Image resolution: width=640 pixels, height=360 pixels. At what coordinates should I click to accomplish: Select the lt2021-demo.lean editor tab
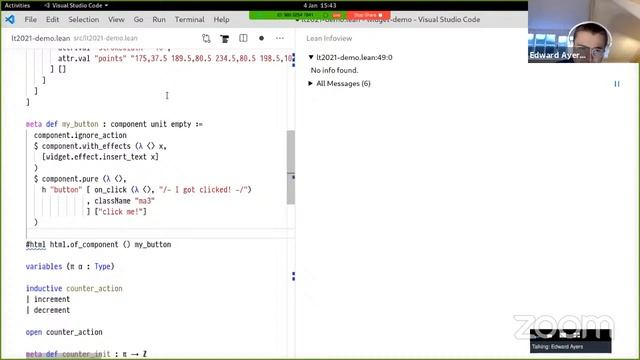pyautogui.click(x=40, y=38)
